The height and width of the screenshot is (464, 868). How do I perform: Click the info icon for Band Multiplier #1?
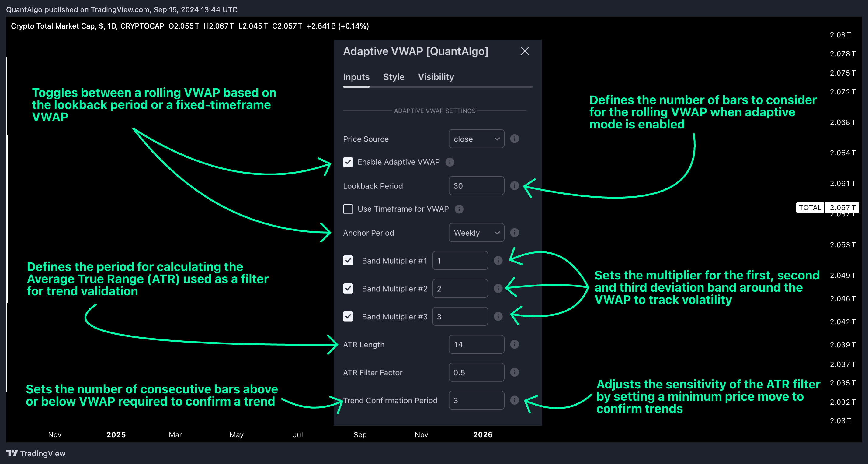click(498, 260)
